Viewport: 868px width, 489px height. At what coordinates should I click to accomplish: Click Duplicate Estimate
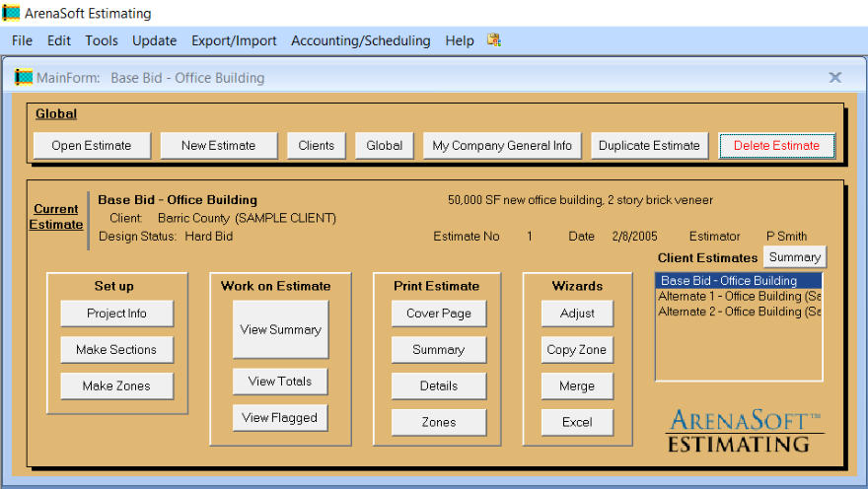(x=649, y=146)
